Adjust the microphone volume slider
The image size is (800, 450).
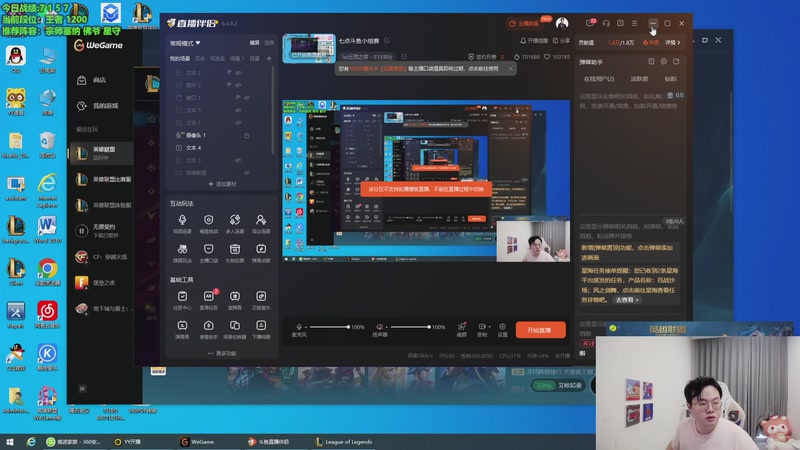coord(329,327)
